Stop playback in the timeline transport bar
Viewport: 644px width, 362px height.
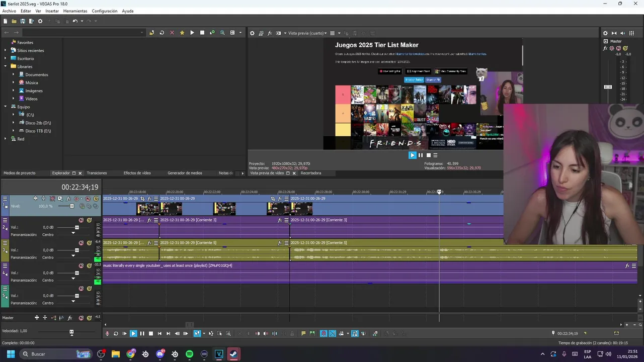point(151,333)
